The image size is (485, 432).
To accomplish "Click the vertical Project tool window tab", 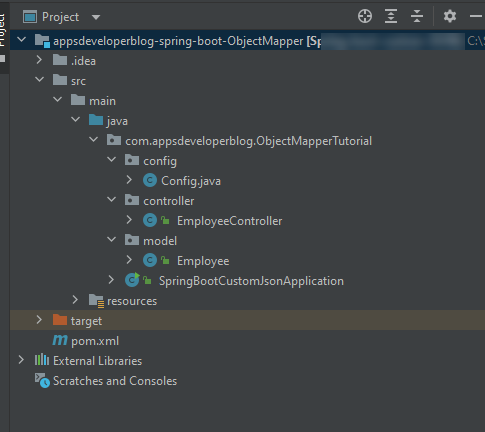I will (3, 30).
